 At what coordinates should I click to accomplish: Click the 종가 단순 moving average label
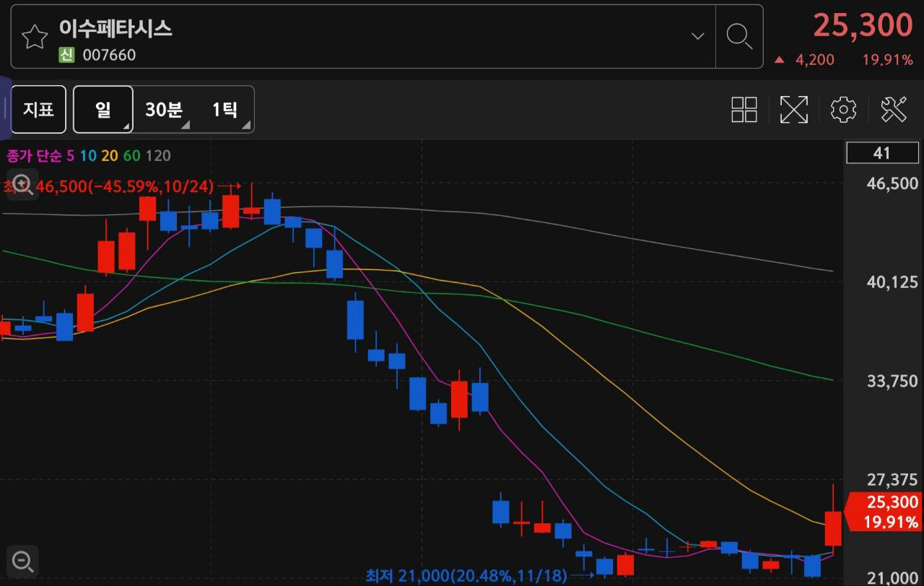click(x=35, y=155)
